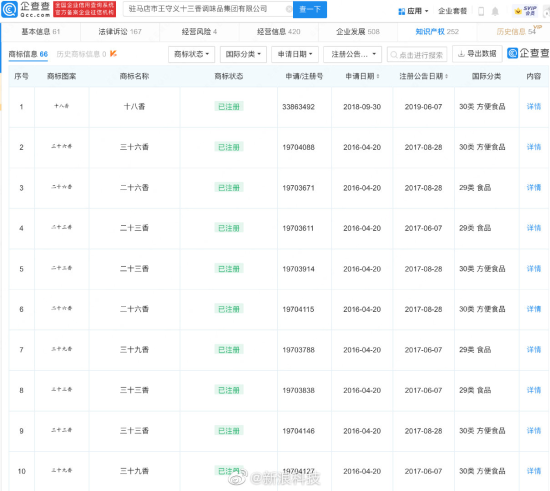Open 详情 for registration 19703838

pyautogui.click(x=534, y=390)
